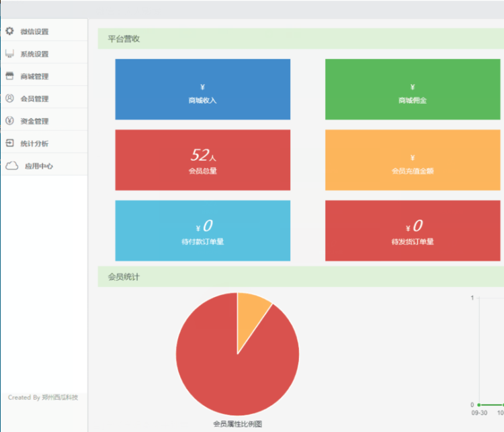Click the Created By 郑州西瓜科技 footer text
The width and height of the screenshot is (504, 432).
point(43,397)
